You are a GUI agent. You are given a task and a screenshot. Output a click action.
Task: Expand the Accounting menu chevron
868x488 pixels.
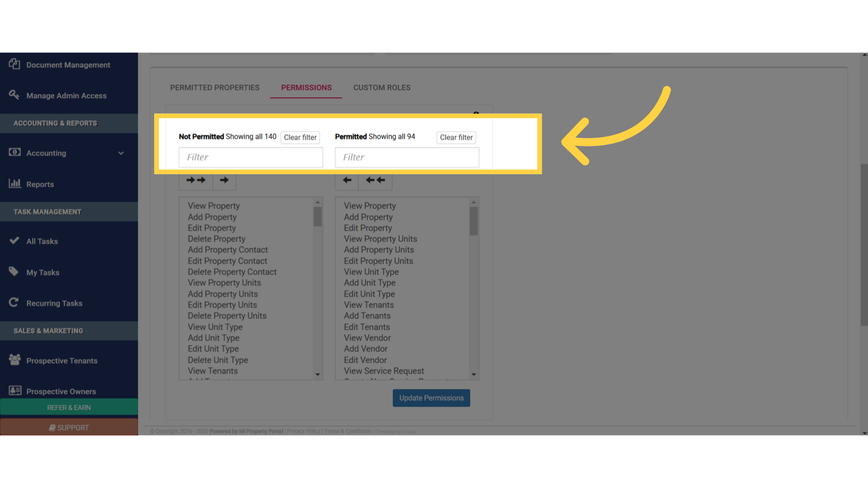pos(121,153)
